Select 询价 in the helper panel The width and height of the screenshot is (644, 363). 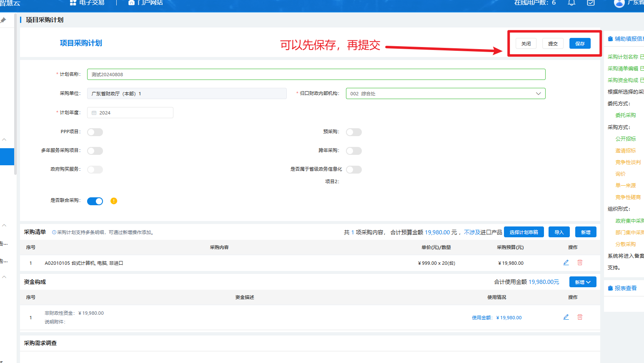pyautogui.click(x=621, y=174)
